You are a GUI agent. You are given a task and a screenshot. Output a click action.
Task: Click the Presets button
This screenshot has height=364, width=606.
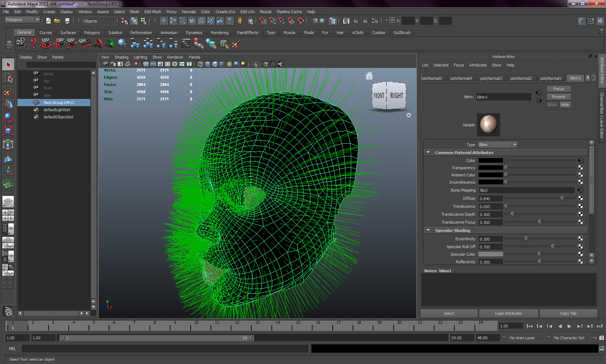pos(558,97)
